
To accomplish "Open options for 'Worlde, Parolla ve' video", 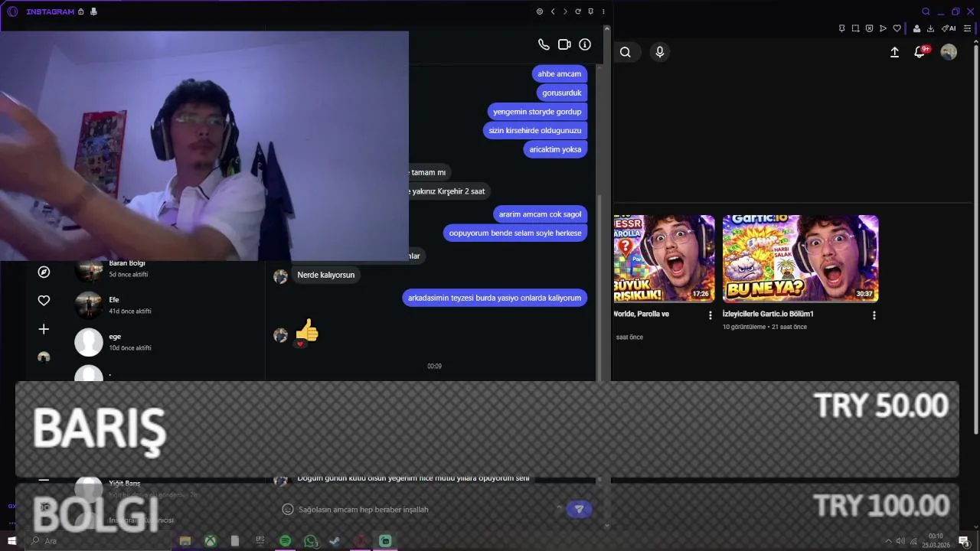I will tap(710, 315).
